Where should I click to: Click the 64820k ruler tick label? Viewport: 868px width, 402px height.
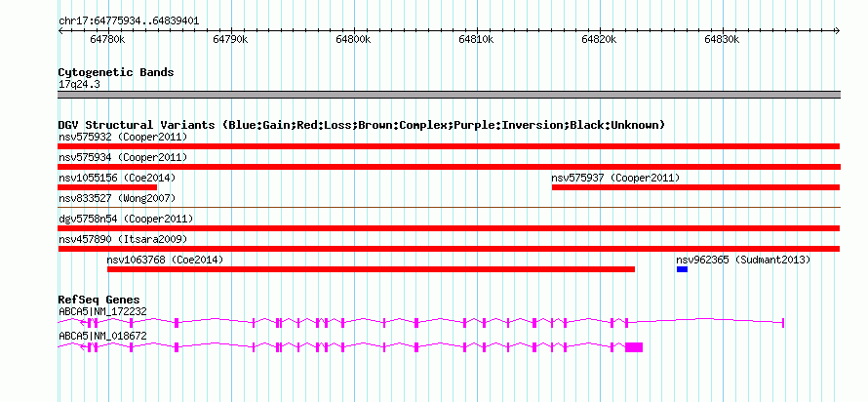click(x=599, y=40)
